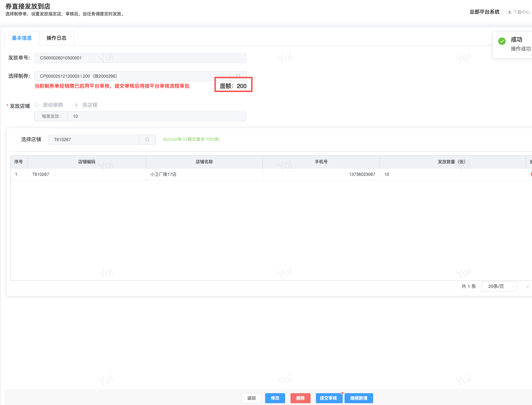Click the 成功 notification title
This screenshot has width=532, height=405.
[x=517, y=40]
